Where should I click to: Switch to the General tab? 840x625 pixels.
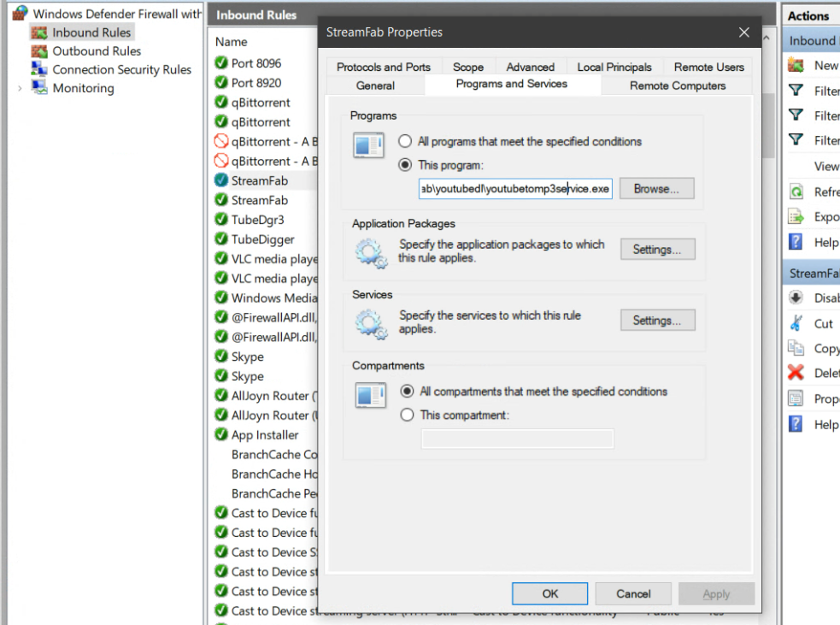coord(375,85)
